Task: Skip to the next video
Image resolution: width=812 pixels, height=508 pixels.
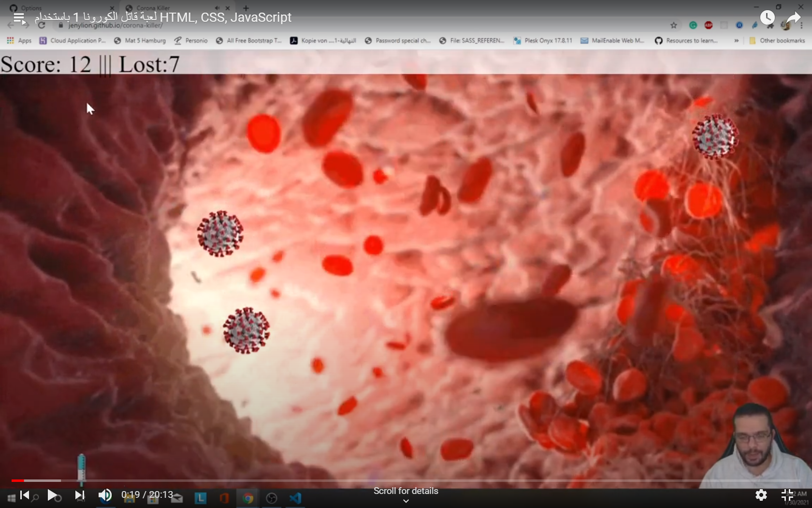Action: [80, 495]
